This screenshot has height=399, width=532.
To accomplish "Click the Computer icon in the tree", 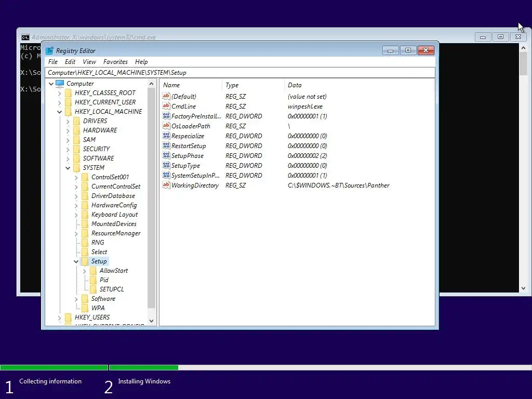I will 60,84.
